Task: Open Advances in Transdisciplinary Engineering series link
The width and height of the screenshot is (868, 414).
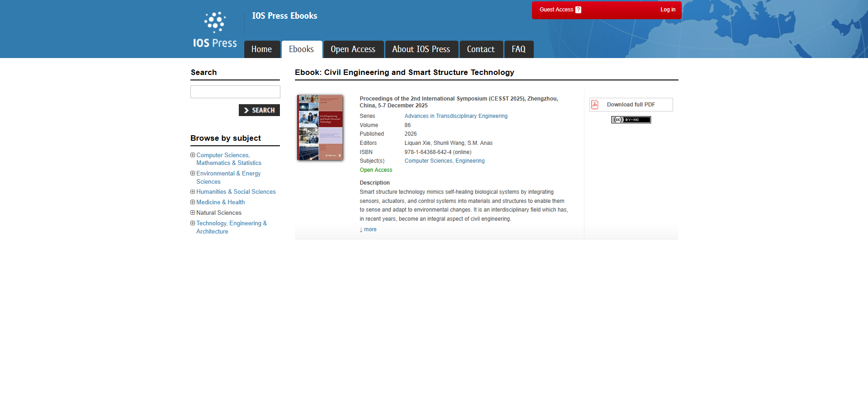Action: [456, 116]
